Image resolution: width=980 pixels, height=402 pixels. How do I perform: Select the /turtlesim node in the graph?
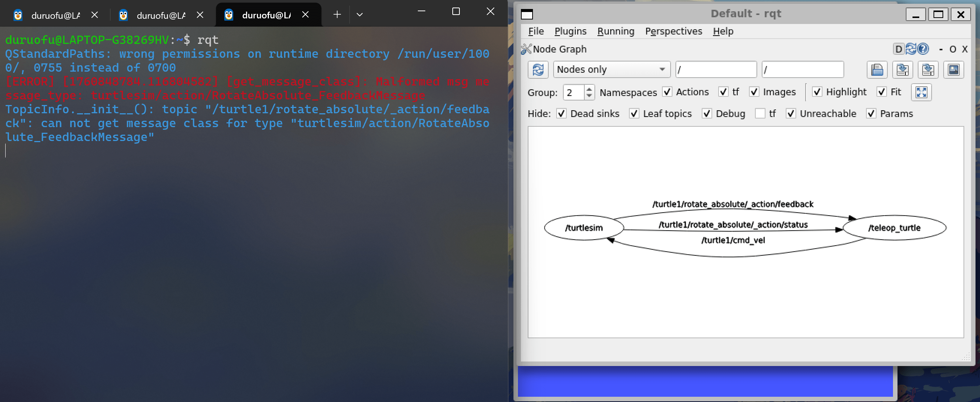pos(584,228)
